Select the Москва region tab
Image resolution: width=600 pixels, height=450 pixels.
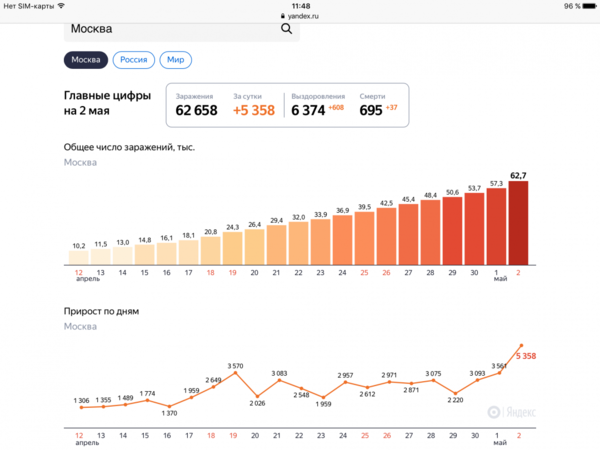click(x=85, y=60)
